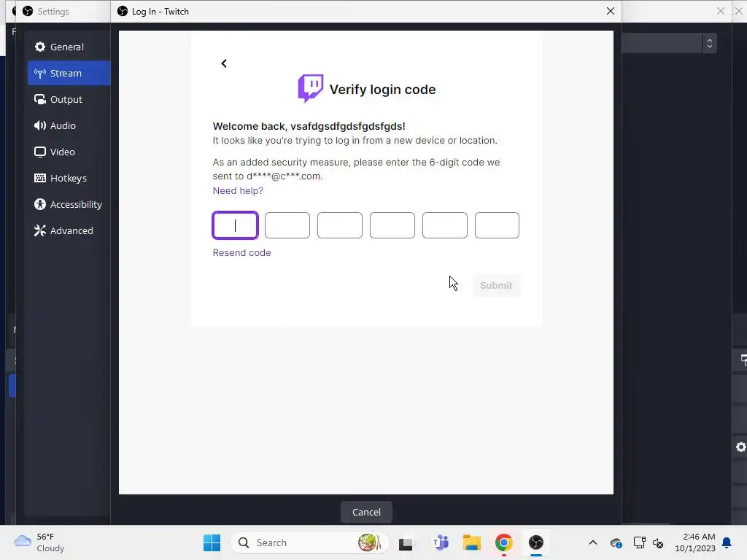Screen dimensions: 747x560
Task: Open Hotkeys settings page
Action: [69, 178]
